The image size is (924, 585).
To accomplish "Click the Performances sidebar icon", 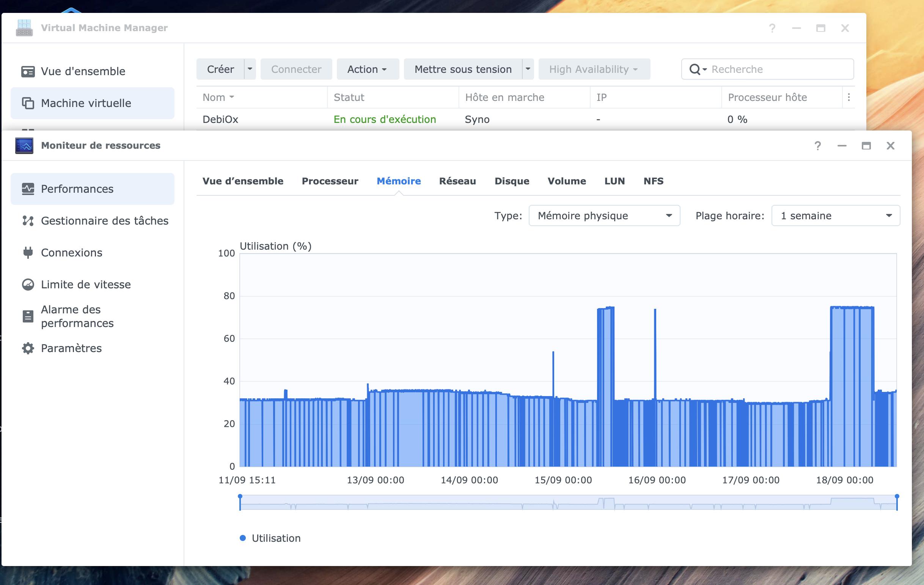I will point(28,189).
